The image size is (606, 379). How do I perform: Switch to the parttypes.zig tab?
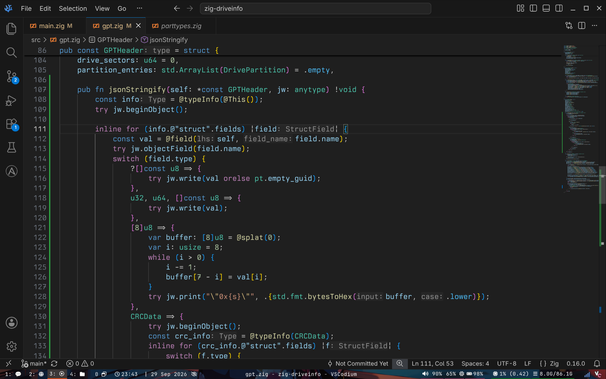(x=181, y=26)
